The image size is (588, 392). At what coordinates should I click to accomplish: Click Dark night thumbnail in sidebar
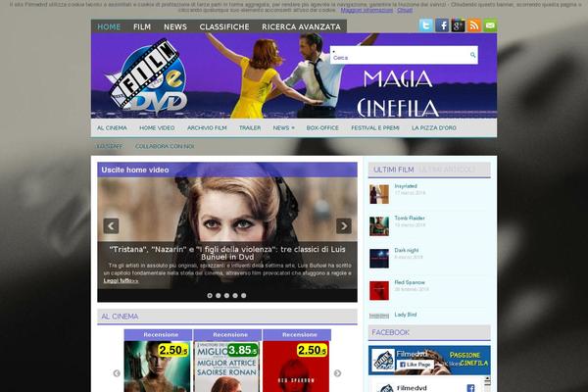[378, 259]
